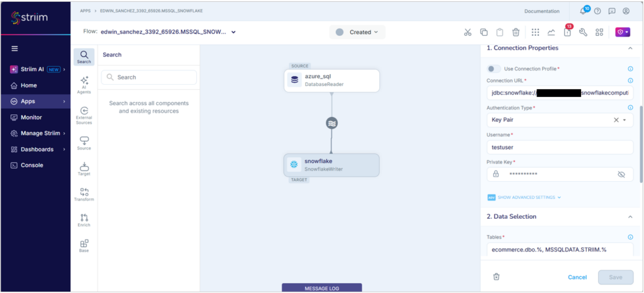Open the user profile icon
Screen dimensions: 644x293
click(626, 11)
